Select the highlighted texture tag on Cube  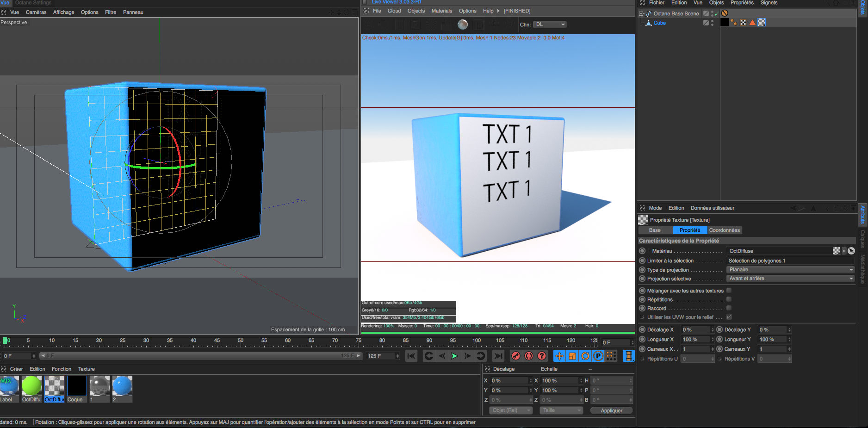point(762,22)
